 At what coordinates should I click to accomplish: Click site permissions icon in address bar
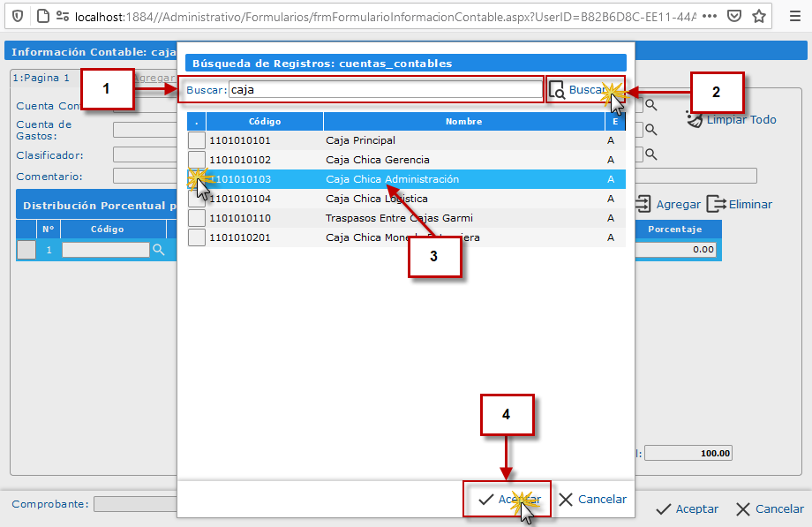pyautogui.click(x=63, y=17)
